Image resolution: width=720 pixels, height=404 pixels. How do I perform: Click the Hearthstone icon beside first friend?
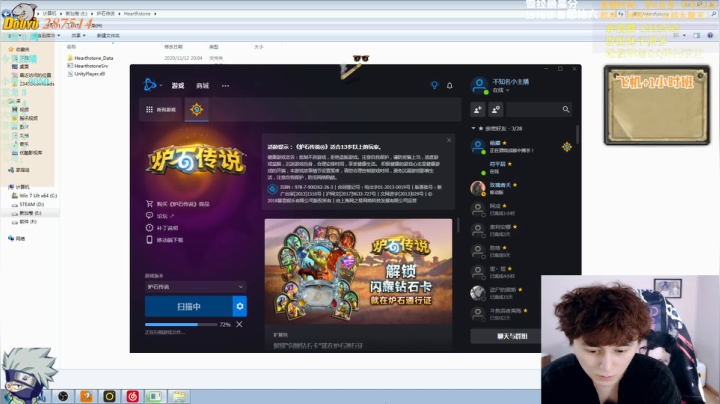[567, 146]
